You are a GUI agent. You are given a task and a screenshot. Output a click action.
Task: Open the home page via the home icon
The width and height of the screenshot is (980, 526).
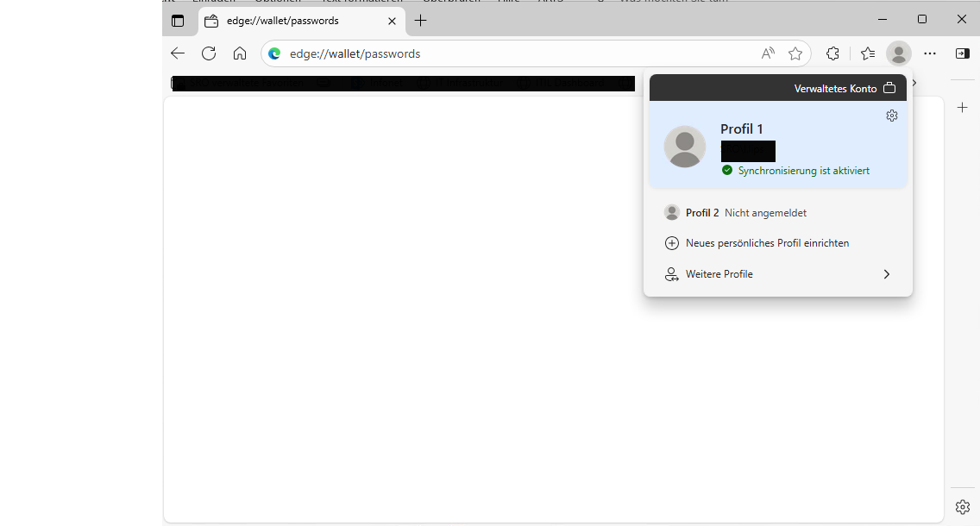[240, 53]
